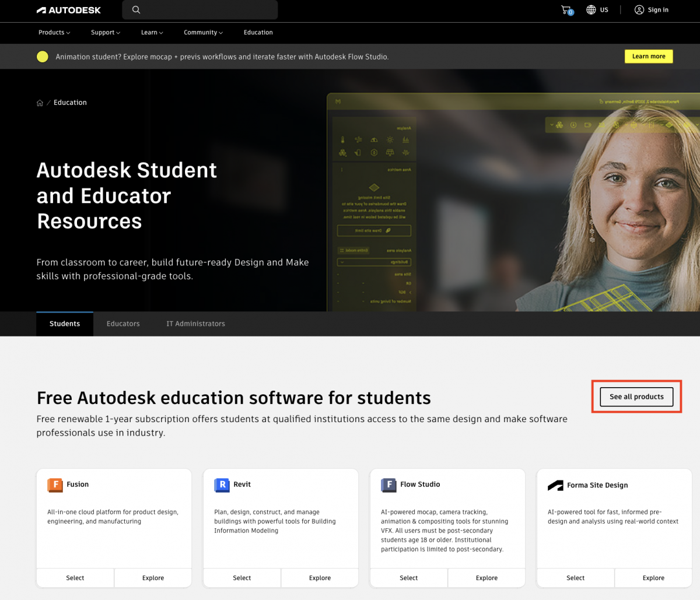The width and height of the screenshot is (700, 600).
Task: Click the home breadcrumb icon
Action: tap(40, 103)
